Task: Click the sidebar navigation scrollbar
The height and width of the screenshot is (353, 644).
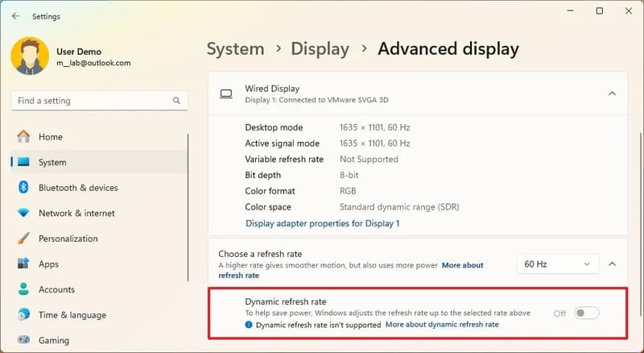Action: (x=188, y=208)
